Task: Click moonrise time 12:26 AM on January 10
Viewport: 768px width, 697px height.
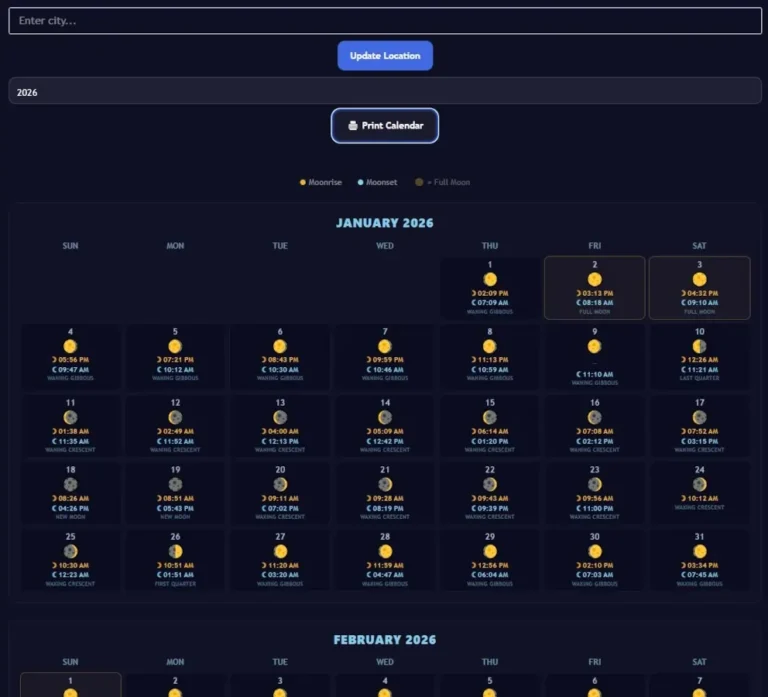Action: (699, 360)
